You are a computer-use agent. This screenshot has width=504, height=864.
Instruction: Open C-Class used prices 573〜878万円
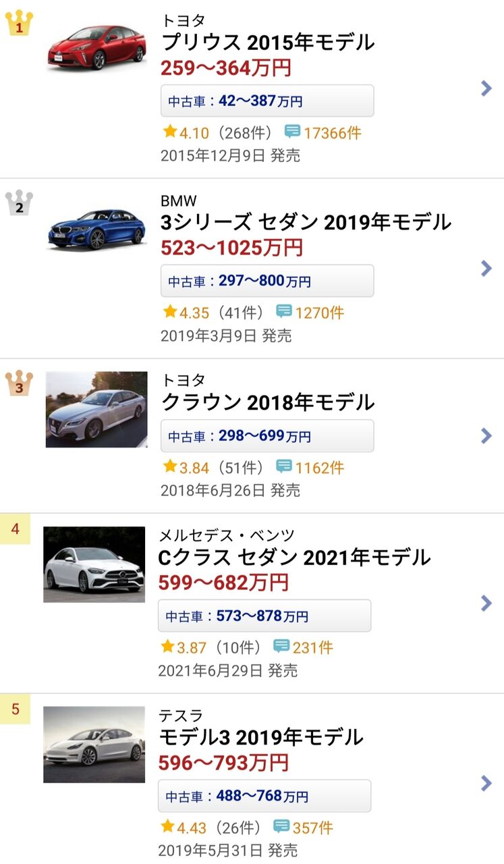[264, 616]
